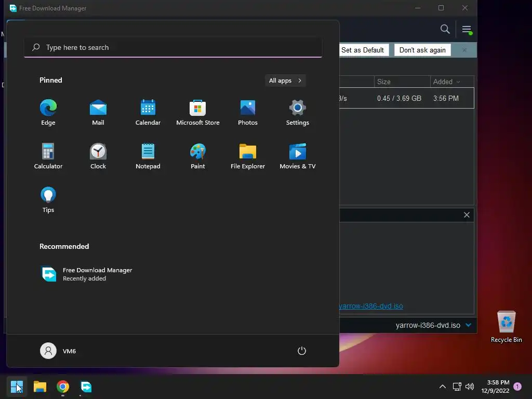The width and height of the screenshot is (532, 399).
Task: Open the network tray icon
Action: click(457, 387)
